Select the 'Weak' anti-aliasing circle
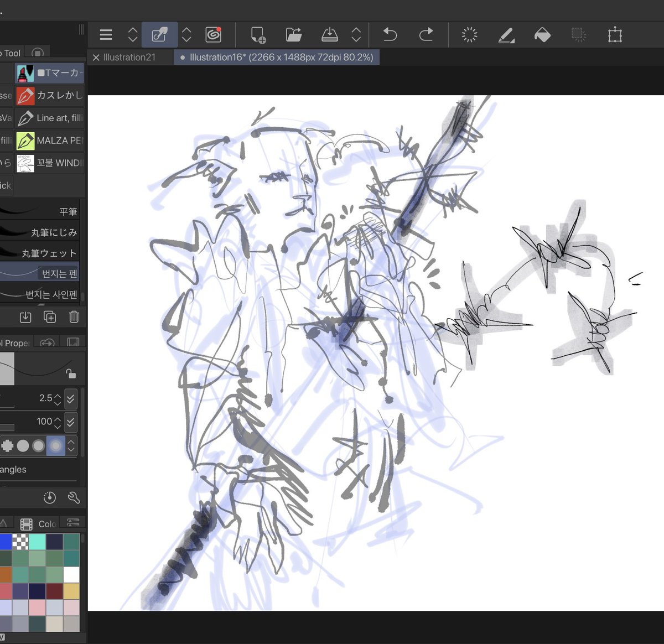This screenshot has height=644, width=664. tap(23, 445)
